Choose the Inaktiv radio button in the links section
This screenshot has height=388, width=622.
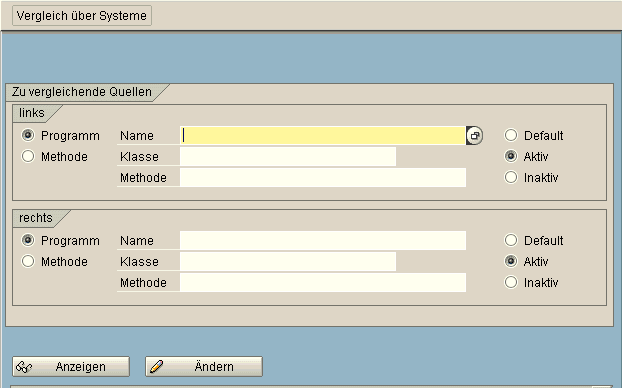(511, 177)
